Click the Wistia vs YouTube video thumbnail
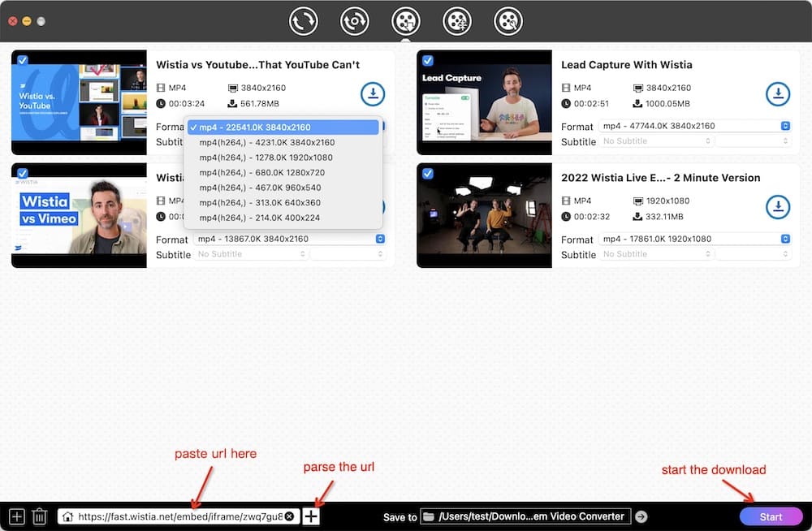Viewport: 812px width, 531px height. 79,102
